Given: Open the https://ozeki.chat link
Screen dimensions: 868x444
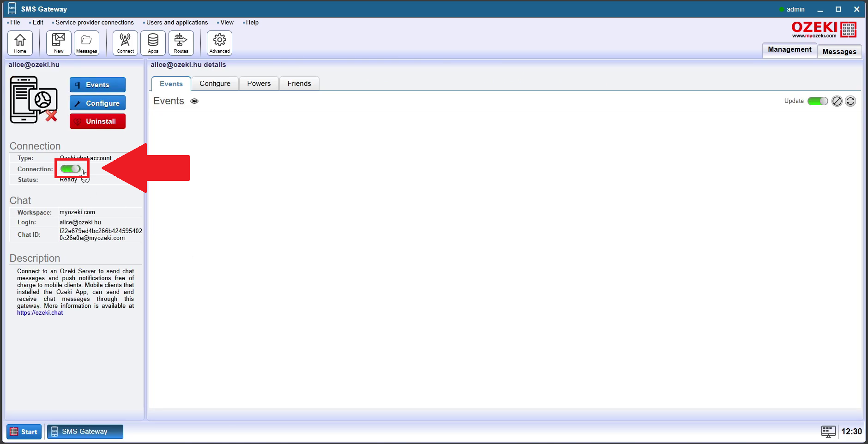Looking at the screenshot, I should coord(40,313).
